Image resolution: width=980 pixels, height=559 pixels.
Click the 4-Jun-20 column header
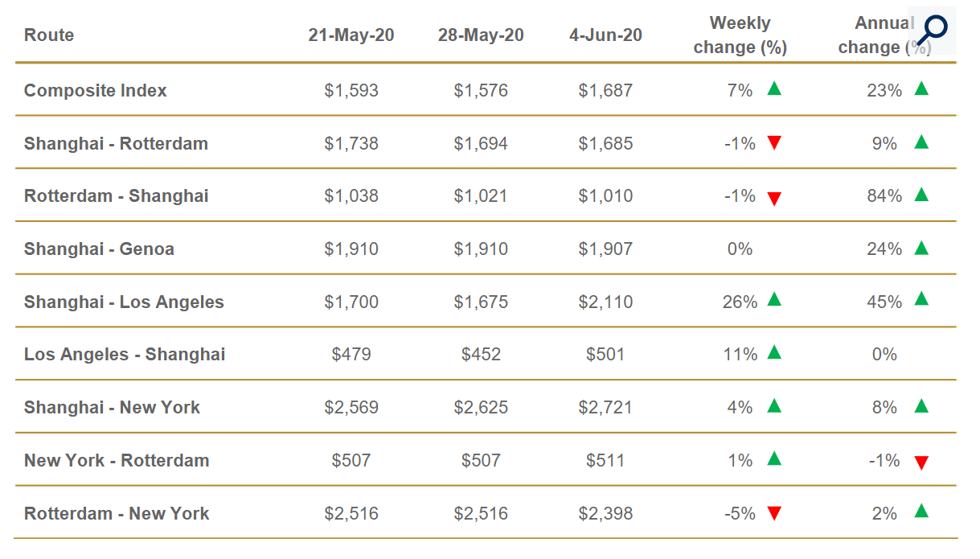click(x=605, y=35)
